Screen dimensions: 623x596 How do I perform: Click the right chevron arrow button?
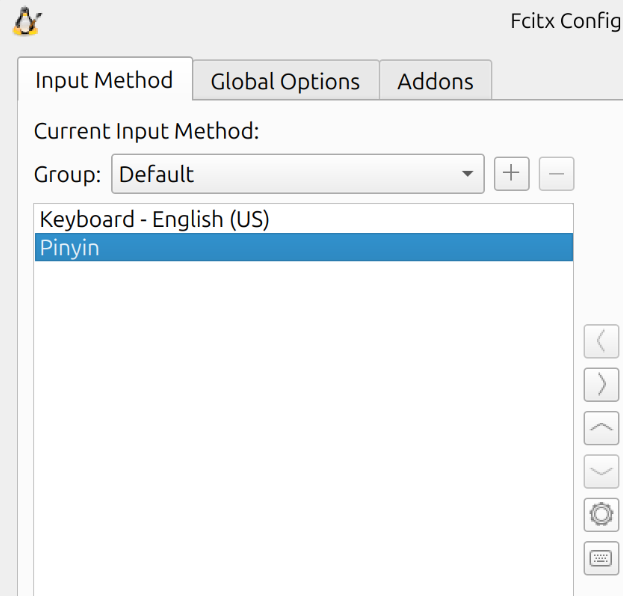[600, 384]
